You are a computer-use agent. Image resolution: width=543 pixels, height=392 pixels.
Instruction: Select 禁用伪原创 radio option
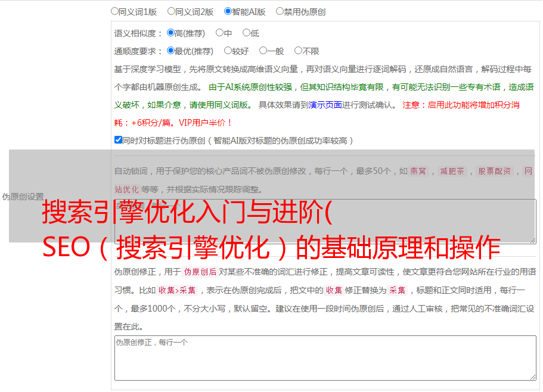(x=280, y=11)
